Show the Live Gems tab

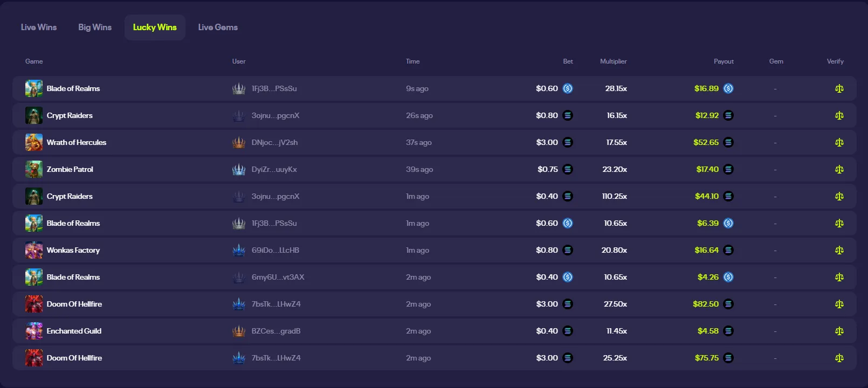click(x=218, y=27)
